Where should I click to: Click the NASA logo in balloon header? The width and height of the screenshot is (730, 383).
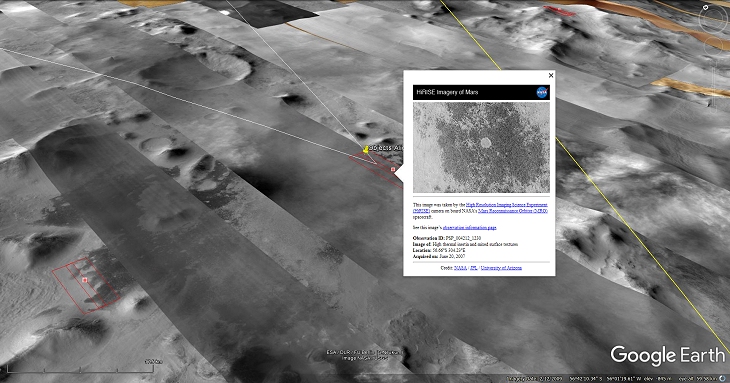[541, 92]
